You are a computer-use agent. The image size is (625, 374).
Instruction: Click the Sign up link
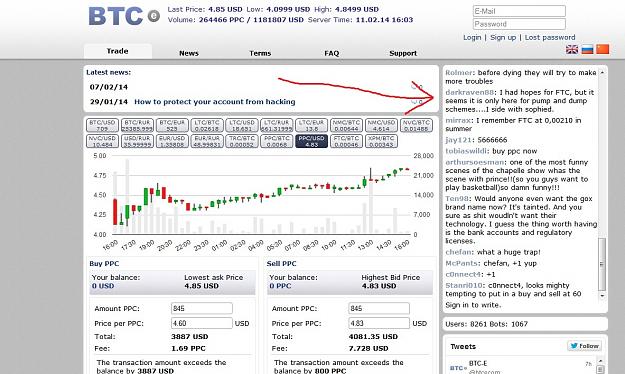[503, 37]
